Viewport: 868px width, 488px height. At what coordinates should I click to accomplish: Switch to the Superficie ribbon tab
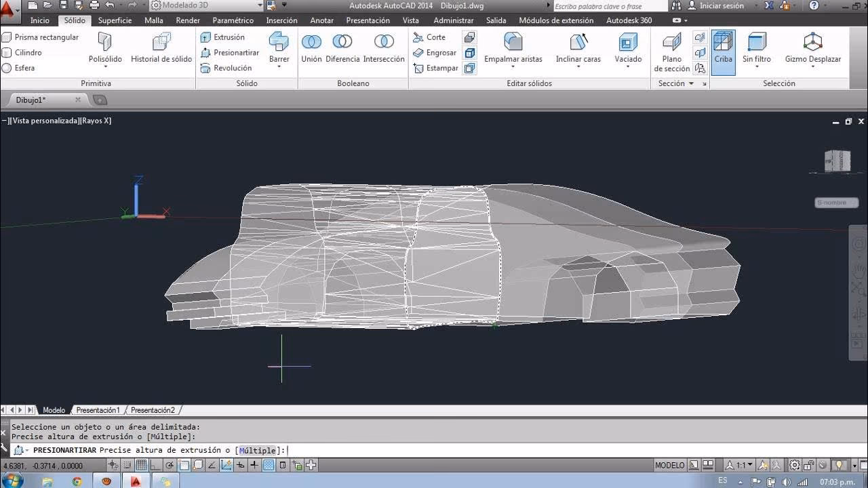point(114,20)
